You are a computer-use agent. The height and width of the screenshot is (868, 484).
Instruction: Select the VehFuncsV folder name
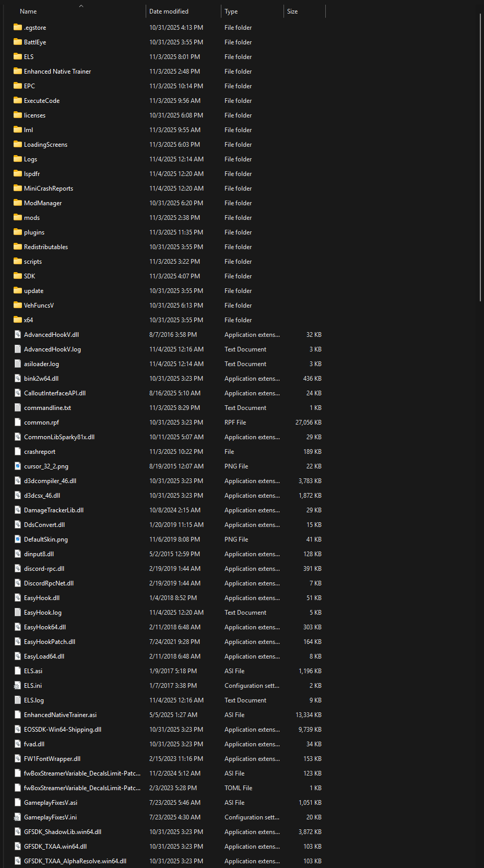[x=39, y=306]
